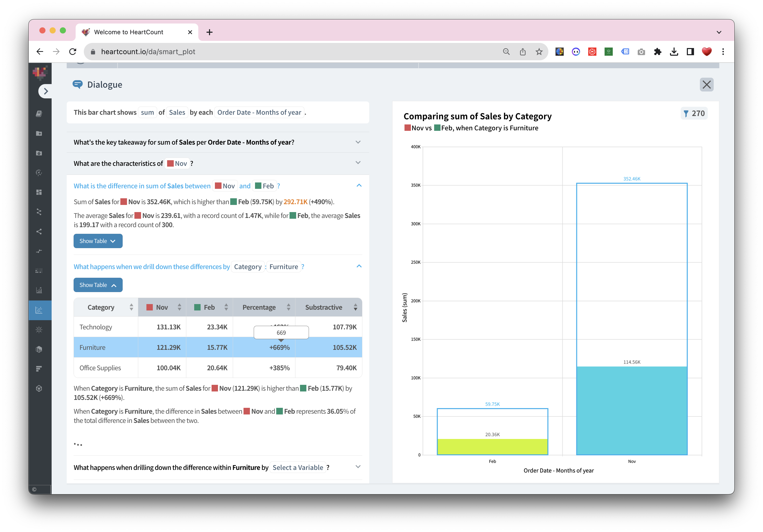This screenshot has height=532, width=763.
Task: Bookmark this page with the star icon
Action: click(539, 52)
